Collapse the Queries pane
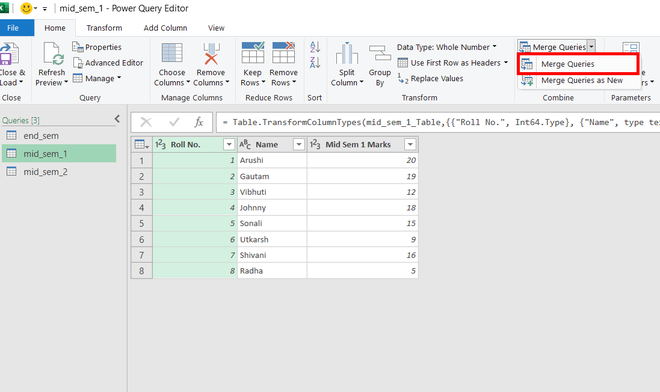This screenshot has height=392, width=660. point(117,119)
